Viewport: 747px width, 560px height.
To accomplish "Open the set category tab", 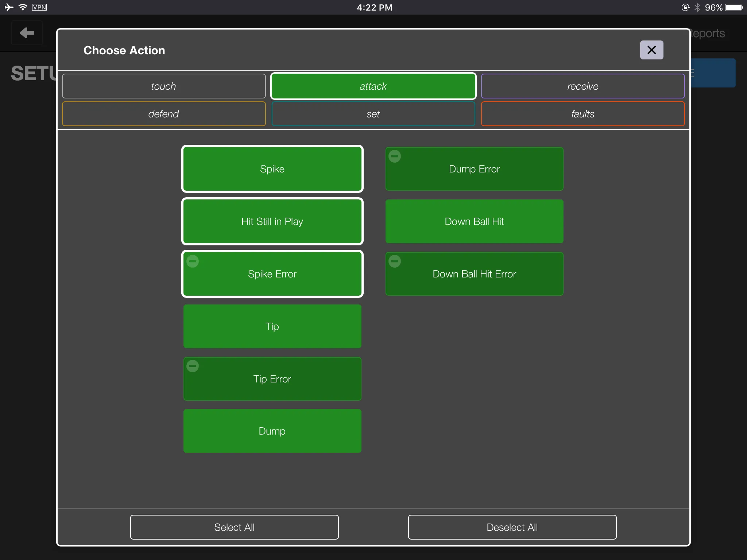I will (x=372, y=113).
